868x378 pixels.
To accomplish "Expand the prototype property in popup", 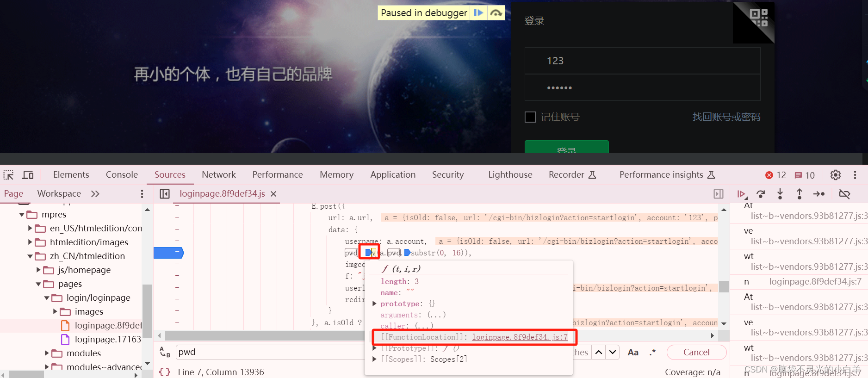I will point(374,304).
